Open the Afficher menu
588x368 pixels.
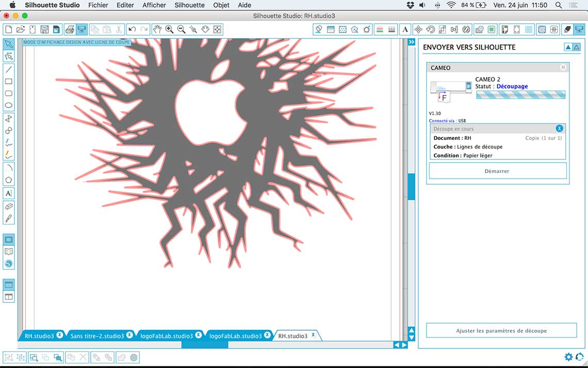click(x=154, y=5)
